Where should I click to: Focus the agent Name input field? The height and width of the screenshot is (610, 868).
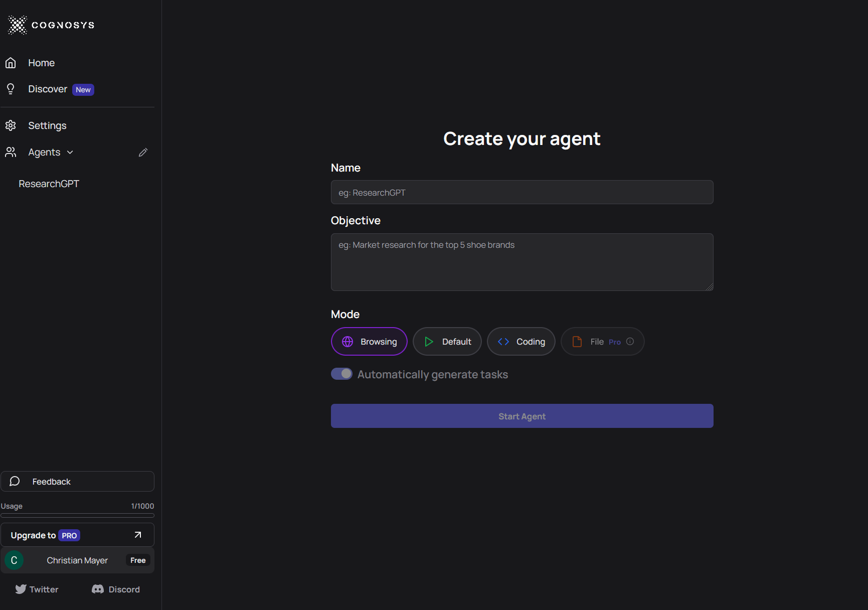pos(522,193)
